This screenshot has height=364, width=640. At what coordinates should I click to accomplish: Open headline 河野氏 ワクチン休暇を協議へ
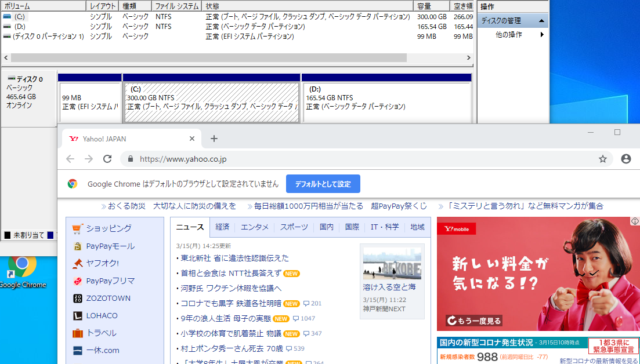(231, 288)
